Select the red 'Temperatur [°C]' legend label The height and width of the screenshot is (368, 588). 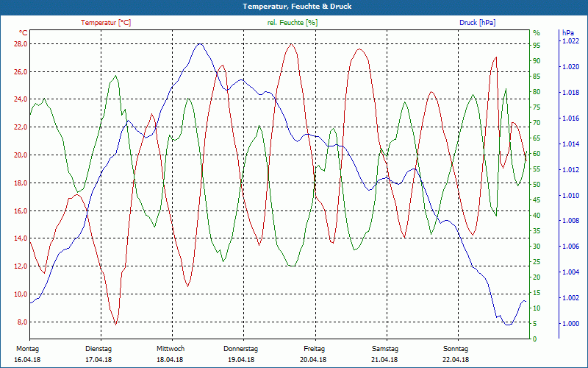pos(106,23)
